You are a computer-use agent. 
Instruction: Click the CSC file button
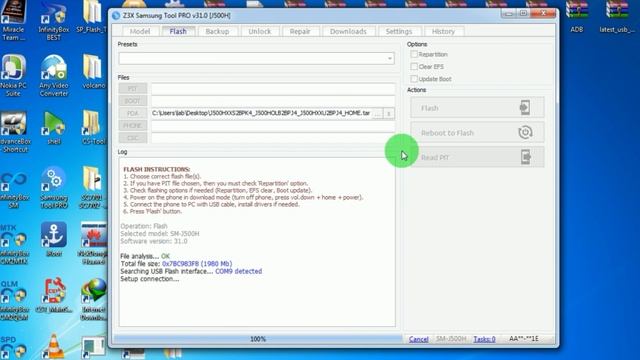coord(133,138)
